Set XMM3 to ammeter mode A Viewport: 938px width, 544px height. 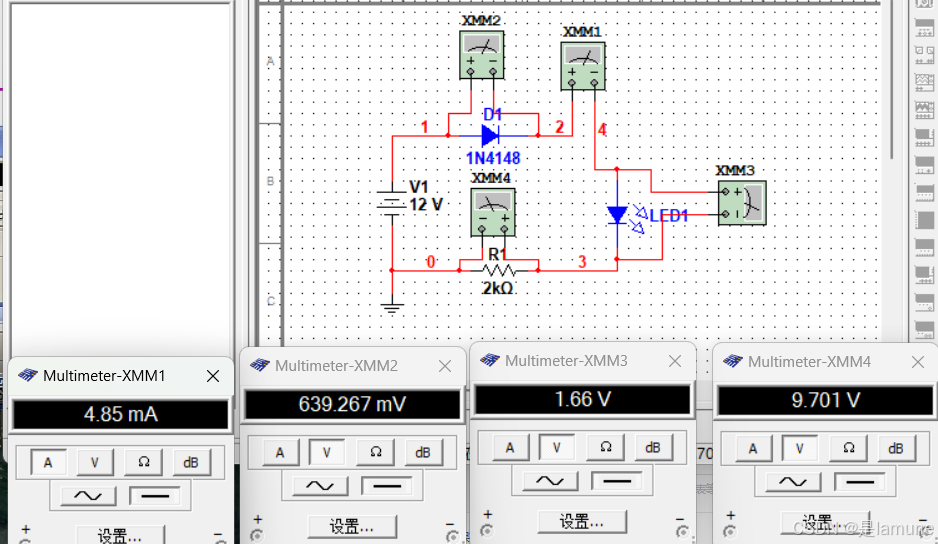click(510, 448)
